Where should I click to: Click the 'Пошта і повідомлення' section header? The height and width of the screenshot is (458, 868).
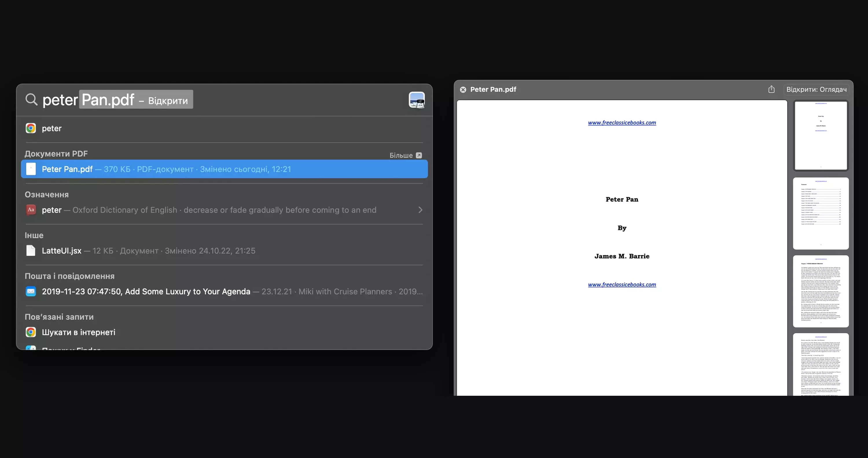(69, 276)
